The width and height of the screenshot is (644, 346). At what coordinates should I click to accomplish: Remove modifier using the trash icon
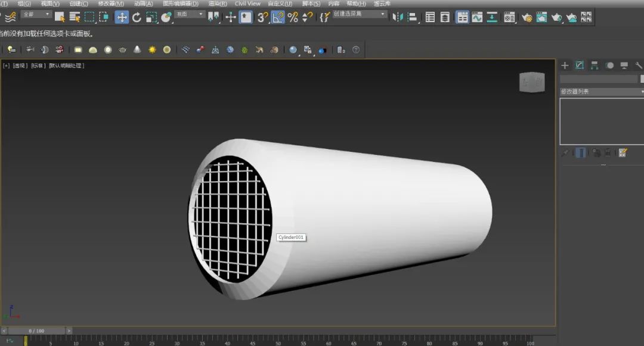[608, 152]
